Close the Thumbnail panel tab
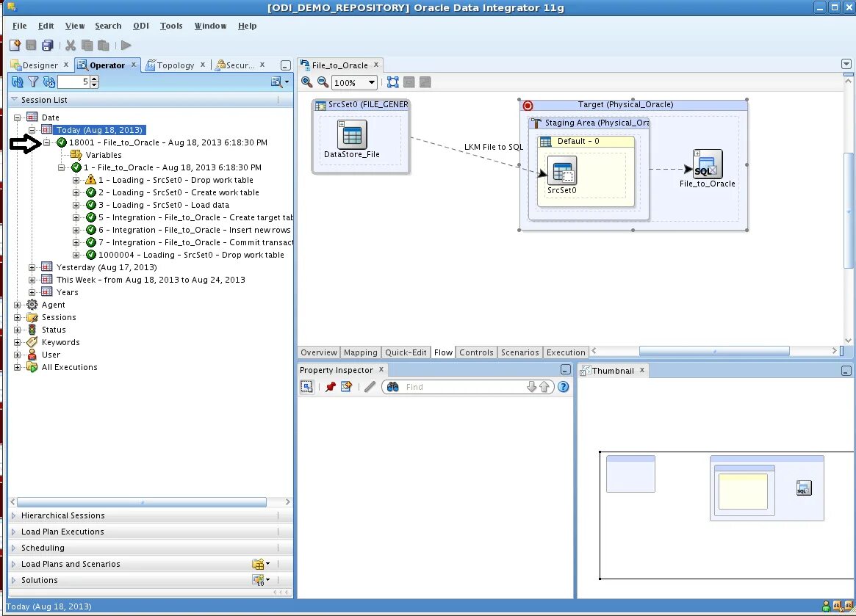Image resolution: width=856 pixels, height=616 pixels. point(642,370)
